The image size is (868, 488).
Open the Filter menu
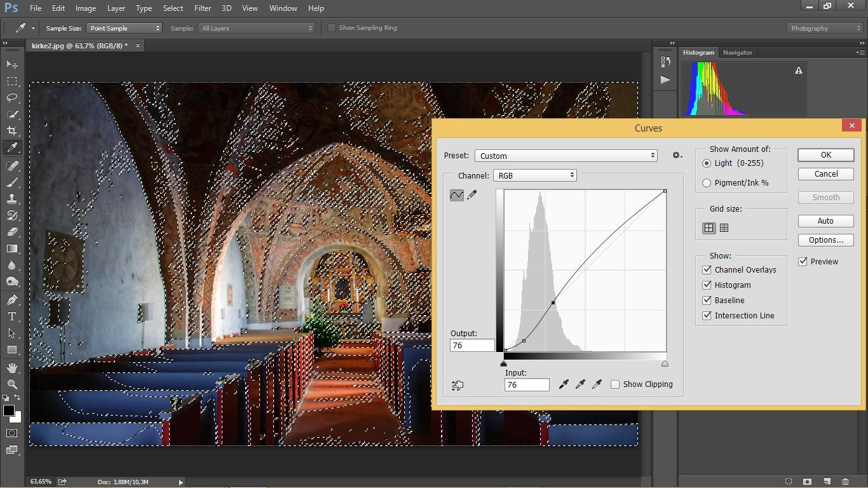pos(203,8)
